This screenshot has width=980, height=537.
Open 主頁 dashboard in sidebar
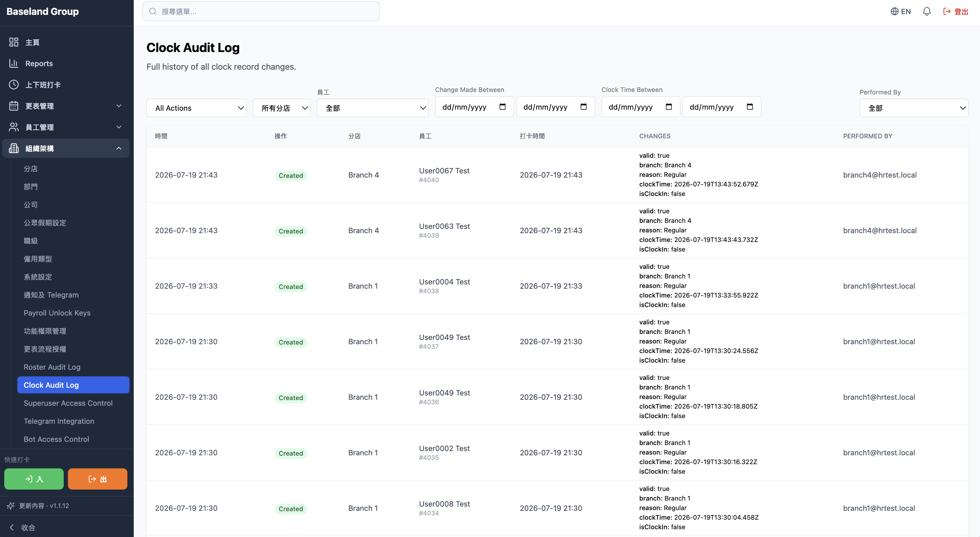tap(66, 42)
